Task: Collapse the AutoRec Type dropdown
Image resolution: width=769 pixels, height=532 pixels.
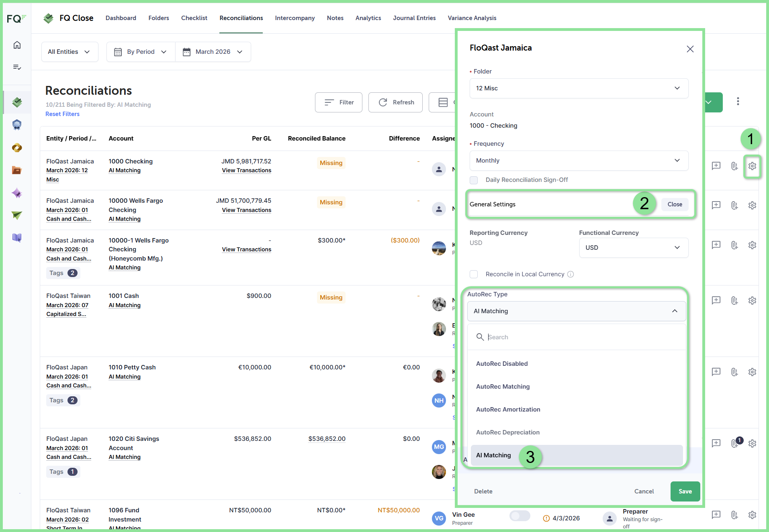Action: 576,311
